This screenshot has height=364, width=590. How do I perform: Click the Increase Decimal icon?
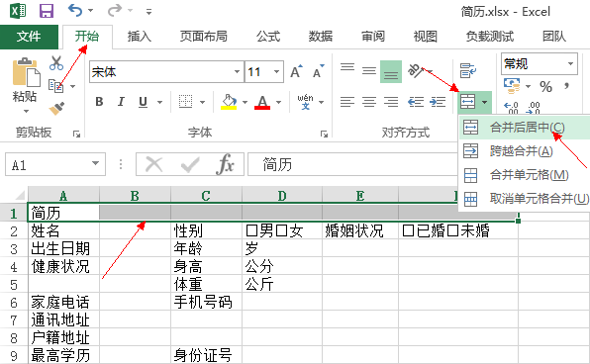[511, 107]
